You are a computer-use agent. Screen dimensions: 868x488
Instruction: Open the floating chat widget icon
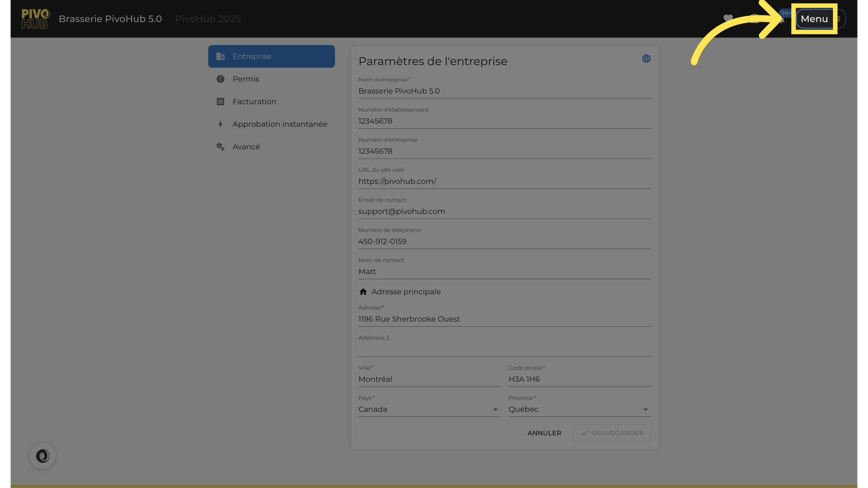(x=42, y=456)
